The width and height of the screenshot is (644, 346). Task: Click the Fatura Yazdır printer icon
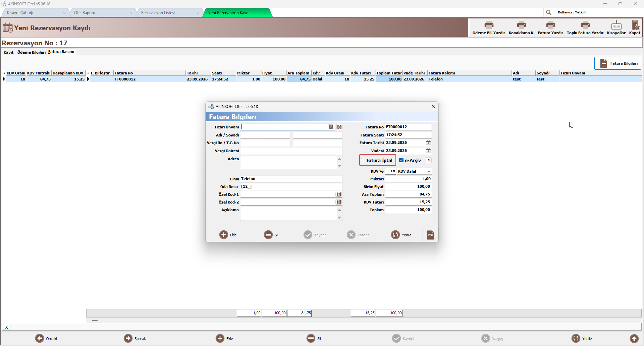pyautogui.click(x=550, y=25)
